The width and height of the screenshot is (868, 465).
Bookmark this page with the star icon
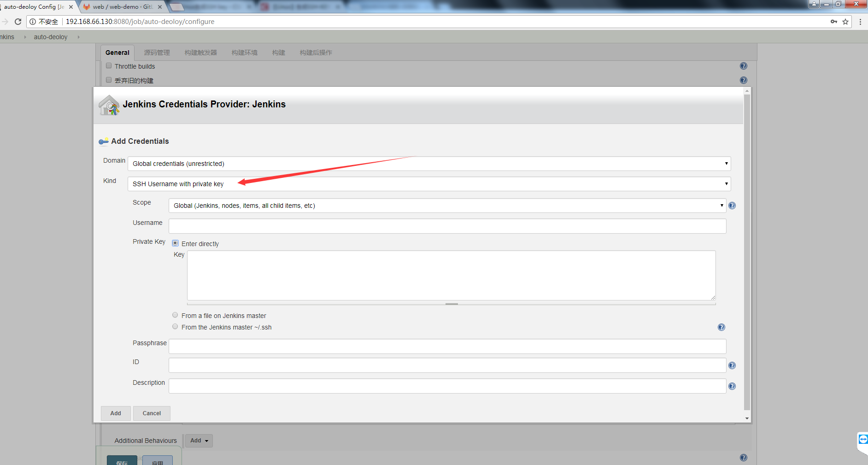(x=845, y=22)
